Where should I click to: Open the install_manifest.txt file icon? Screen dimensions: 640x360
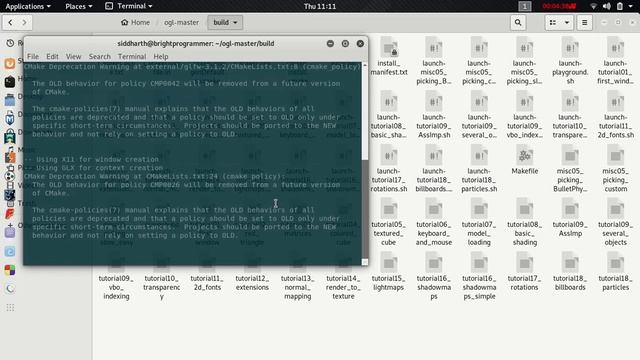[x=389, y=48]
